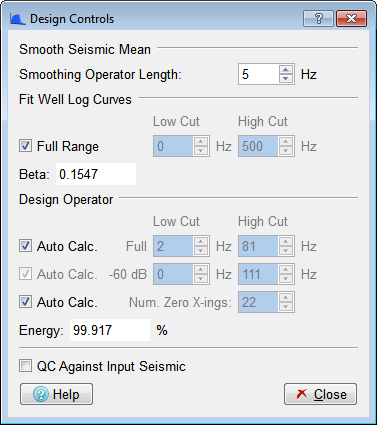Click the disabled Auto Calc. -60 dB checkbox
Screen dimensions: 377x425
point(25,274)
